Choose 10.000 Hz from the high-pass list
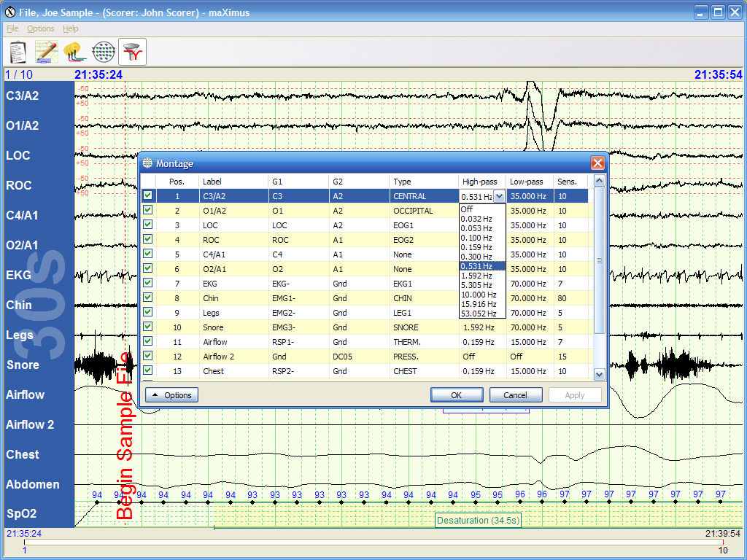 point(479,295)
